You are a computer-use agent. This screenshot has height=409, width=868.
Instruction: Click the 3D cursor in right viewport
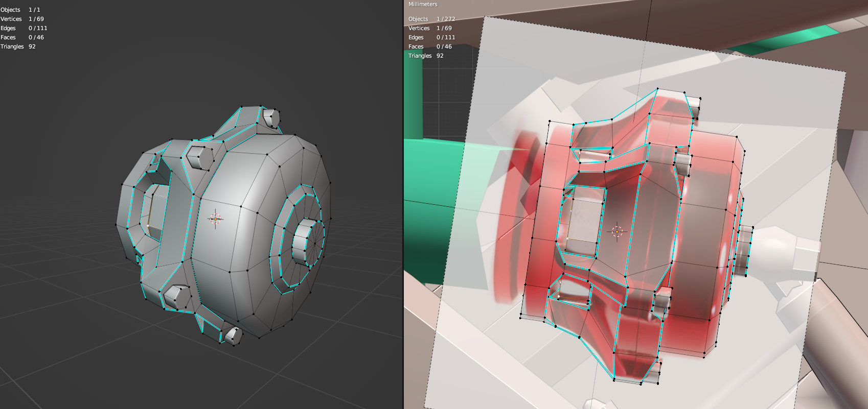(617, 232)
